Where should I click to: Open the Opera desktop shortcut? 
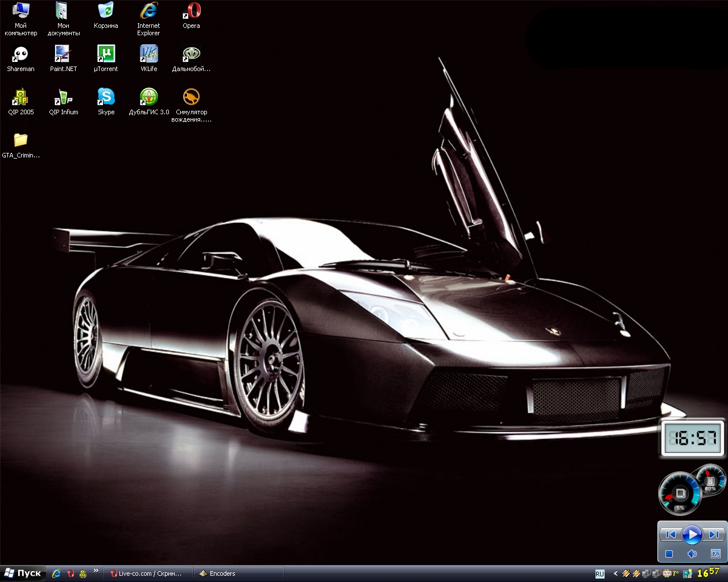click(191, 11)
